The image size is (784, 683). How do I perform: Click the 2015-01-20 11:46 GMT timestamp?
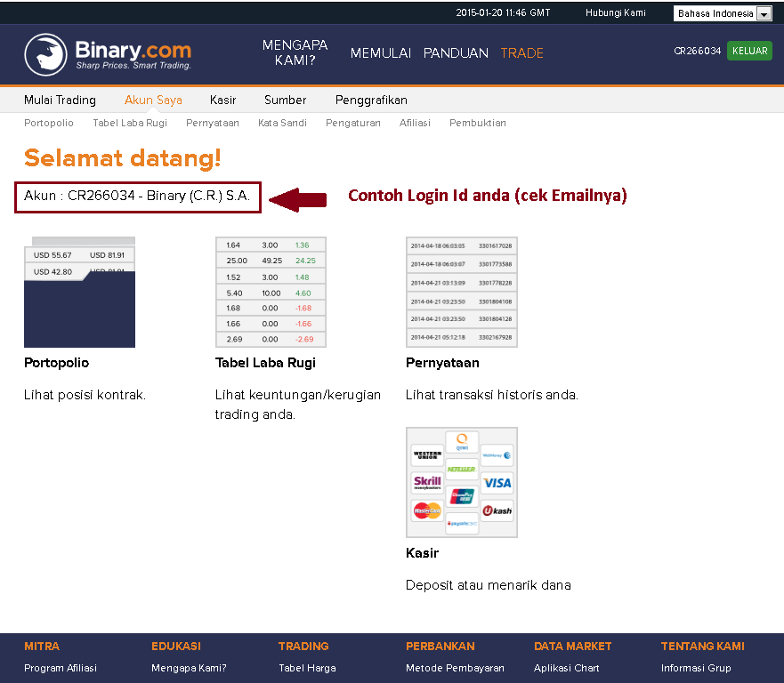click(503, 13)
